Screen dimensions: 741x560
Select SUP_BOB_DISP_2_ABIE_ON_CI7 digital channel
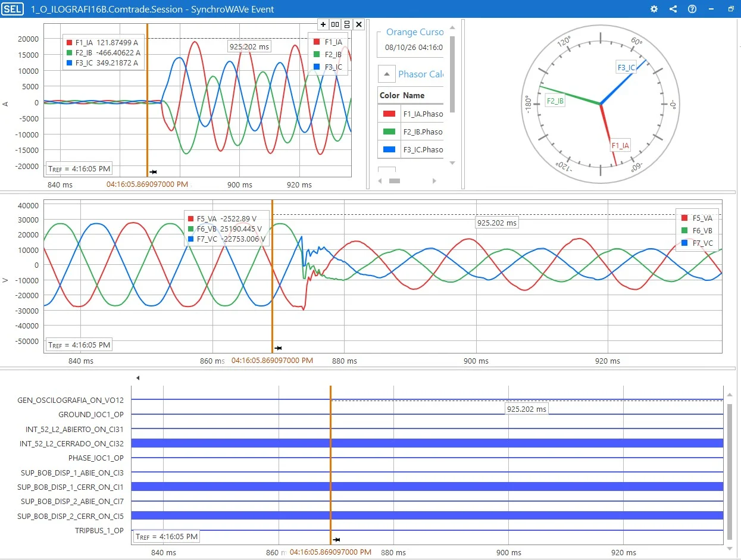tap(71, 502)
